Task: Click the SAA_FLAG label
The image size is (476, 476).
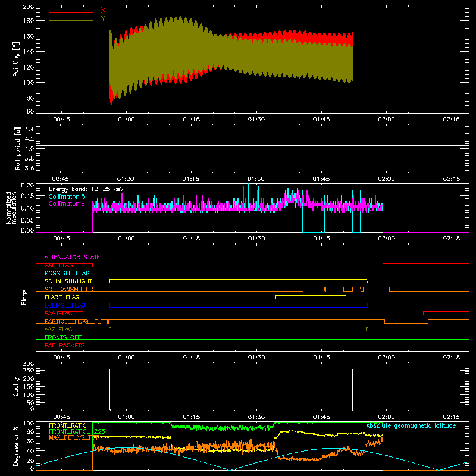Action: pyautogui.click(x=58, y=314)
